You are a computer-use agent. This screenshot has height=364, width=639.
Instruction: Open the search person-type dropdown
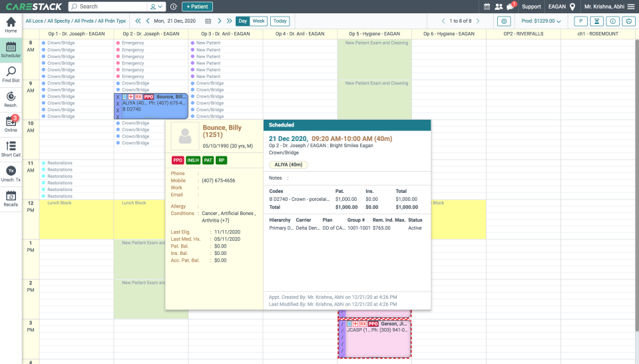click(156, 7)
